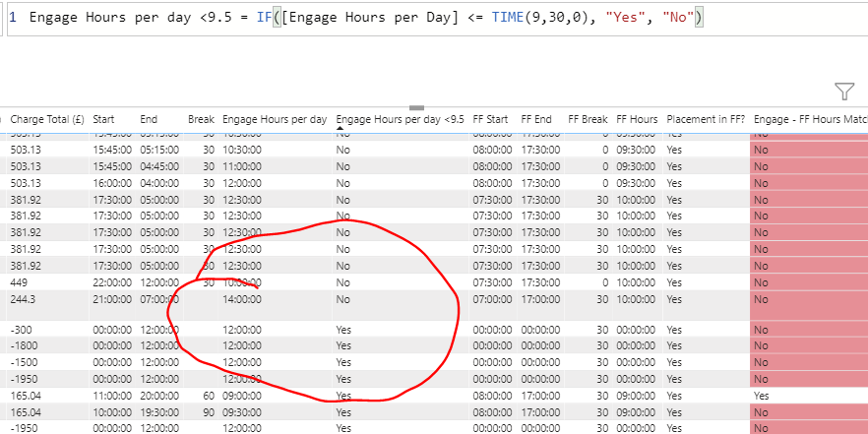
Task: Select the 20:00:00 End cell
Action: click(159, 396)
